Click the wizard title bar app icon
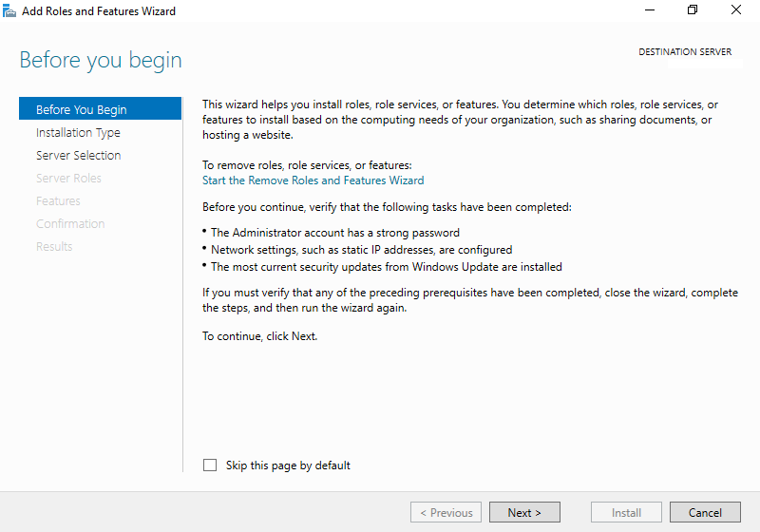Image resolution: width=760 pixels, height=532 pixels. (9, 10)
